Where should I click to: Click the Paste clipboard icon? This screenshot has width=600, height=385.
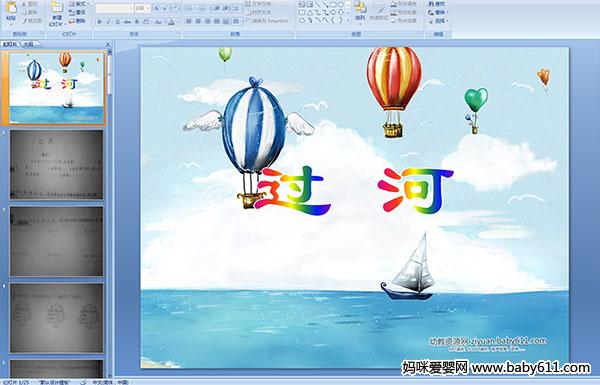(x=11, y=8)
